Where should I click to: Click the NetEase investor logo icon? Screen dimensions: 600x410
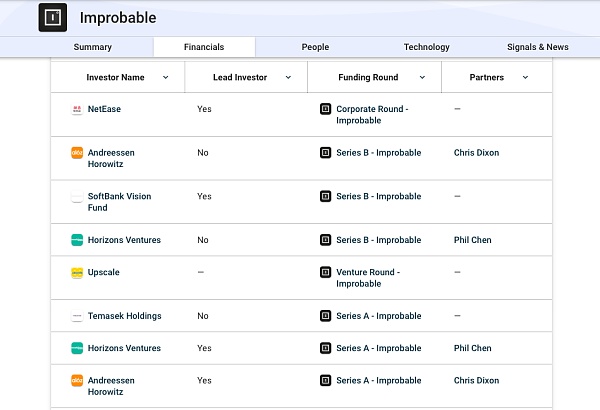pos(77,109)
